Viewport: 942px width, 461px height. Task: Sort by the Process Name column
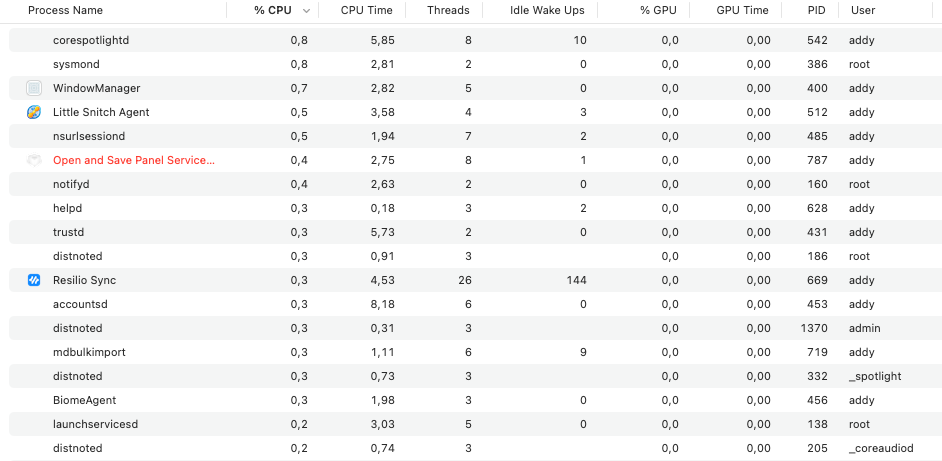(x=65, y=10)
